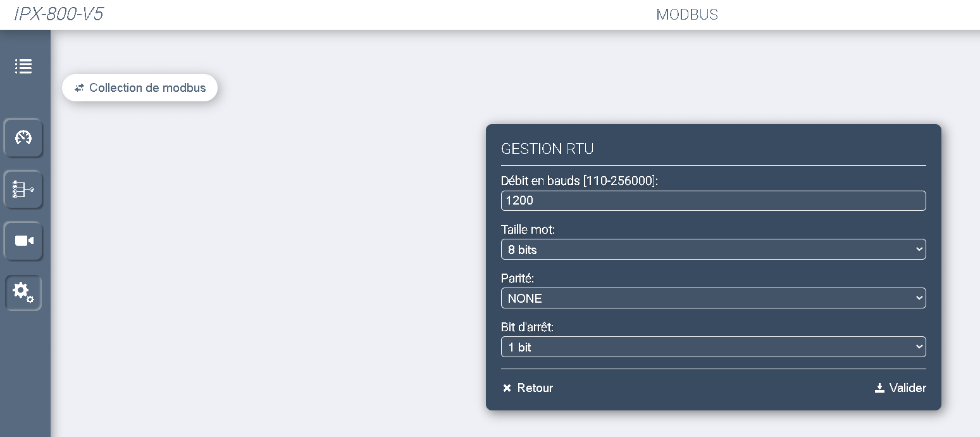Click the chevron on the 1 bit selector

point(919,347)
